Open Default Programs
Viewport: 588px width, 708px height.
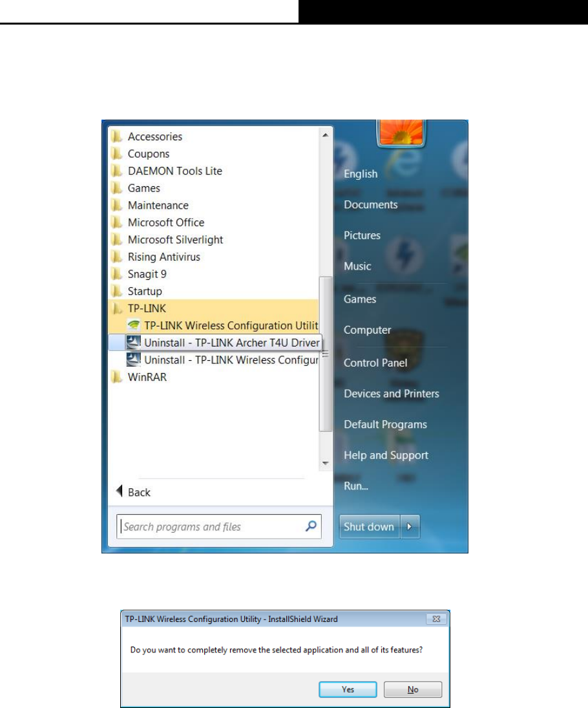(385, 424)
